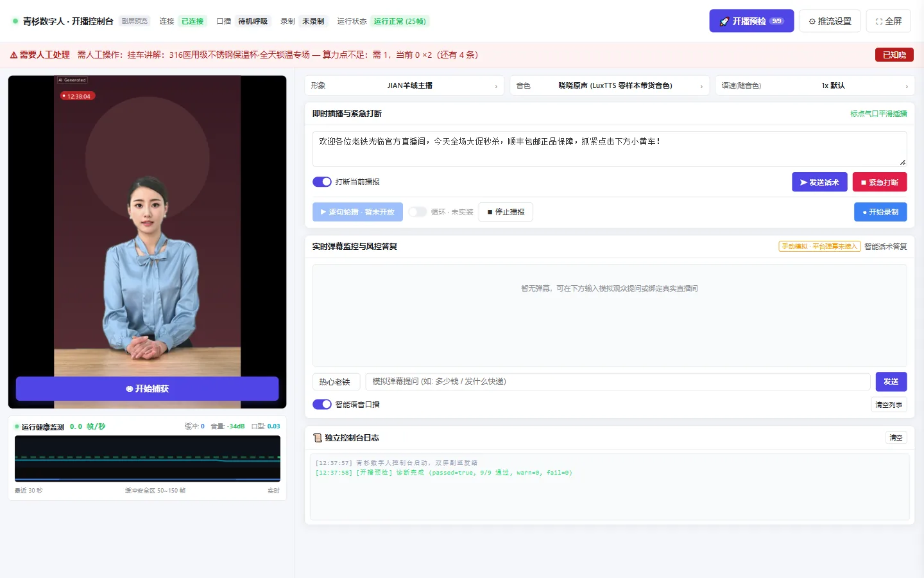Image resolution: width=924 pixels, height=578 pixels.
Task: Toggle the 智能语音口播 switch
Action: pyautogui.click(x=322, y=405)
